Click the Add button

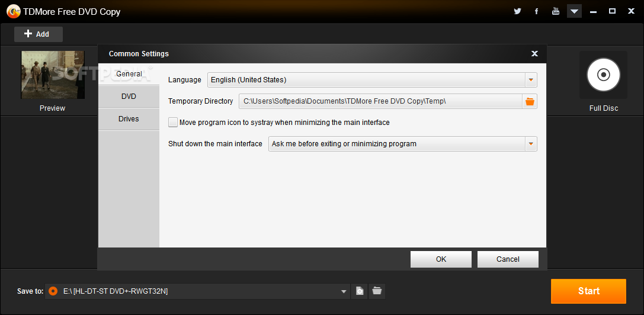pos(38,34)
